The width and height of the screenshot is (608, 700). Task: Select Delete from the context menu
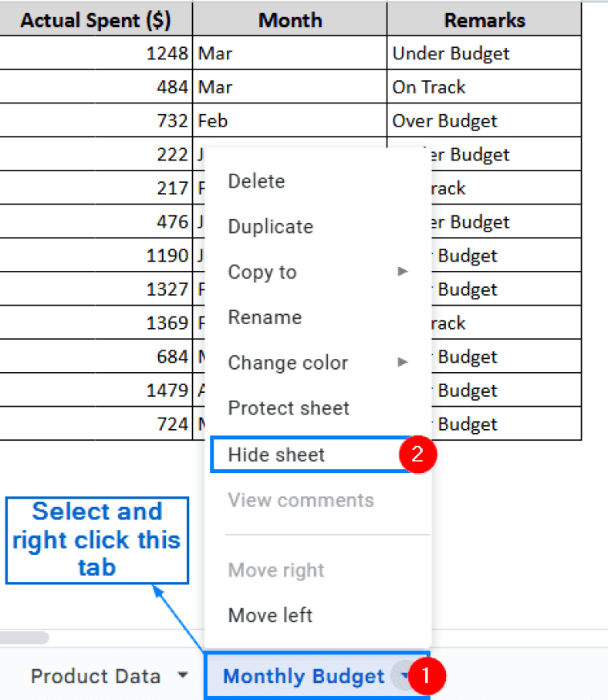point(256,181)
